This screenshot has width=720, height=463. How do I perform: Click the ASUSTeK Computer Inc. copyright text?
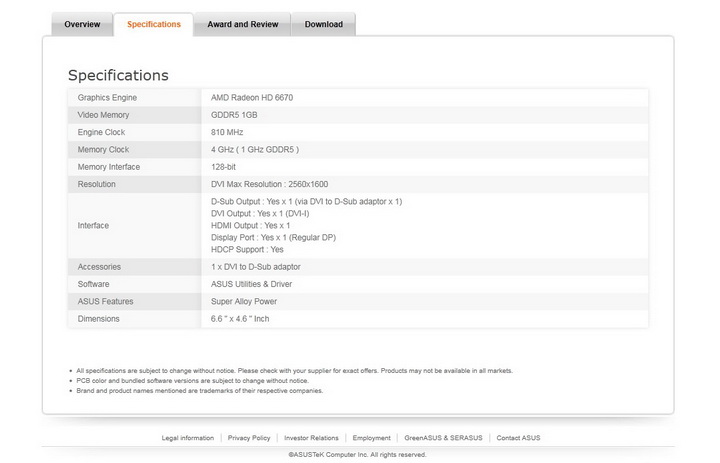point(357,455)
